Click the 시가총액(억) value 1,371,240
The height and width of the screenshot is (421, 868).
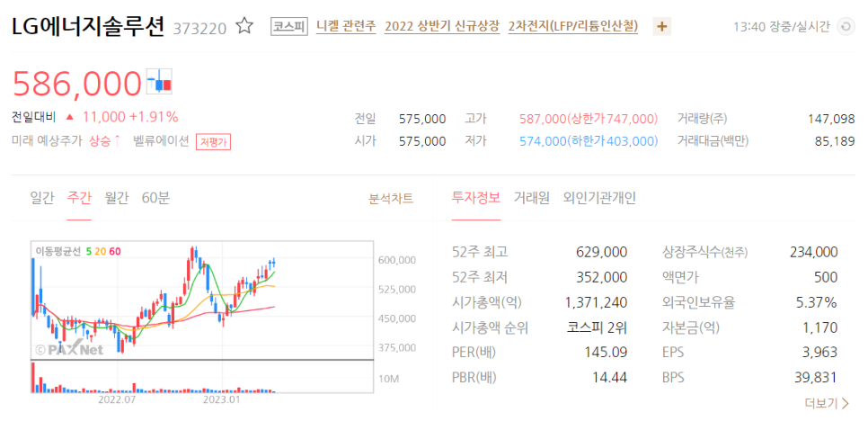pyautogui.click(x=597, y=302)
